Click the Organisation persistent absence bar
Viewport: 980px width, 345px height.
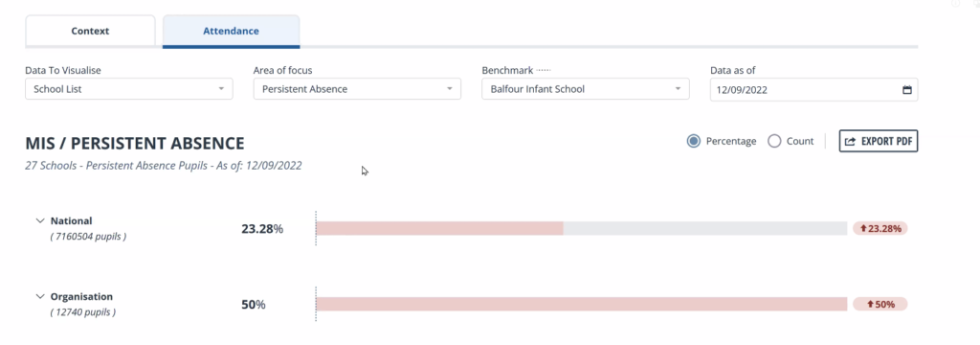pyautogui.click(x=581, y=305)
